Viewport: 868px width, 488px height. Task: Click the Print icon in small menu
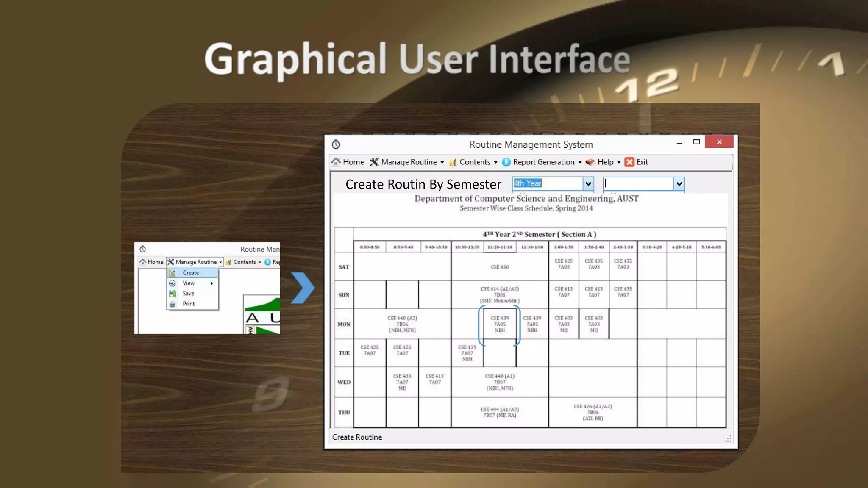[172, 304]
